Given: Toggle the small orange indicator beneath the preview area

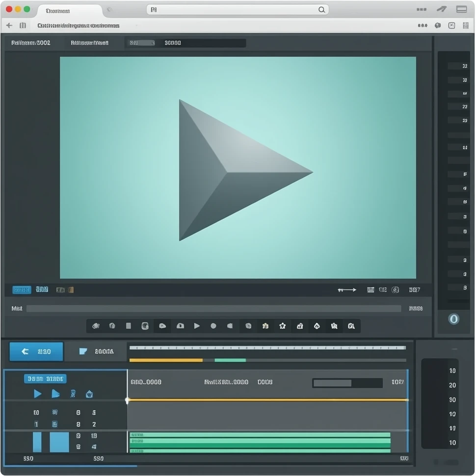Looking at the screenshot, I should tap(71, 290).
